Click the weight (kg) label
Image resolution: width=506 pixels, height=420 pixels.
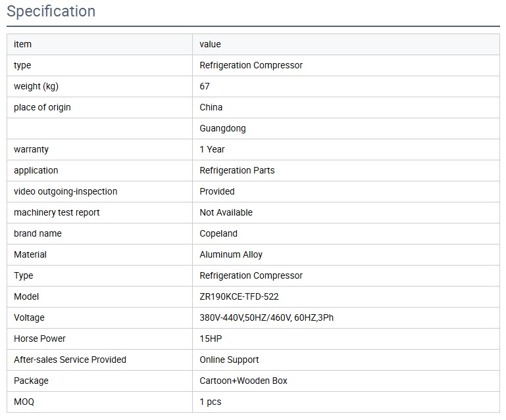[x=36, y=86]
